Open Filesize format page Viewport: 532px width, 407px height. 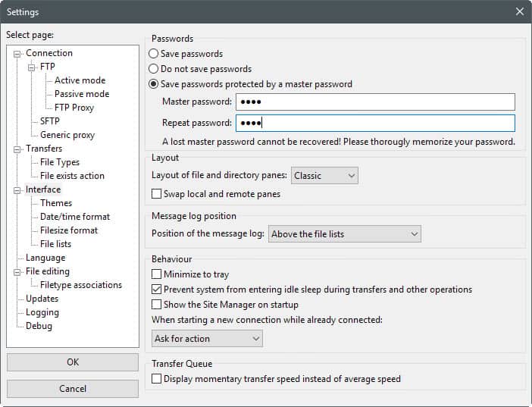point(69,230)
